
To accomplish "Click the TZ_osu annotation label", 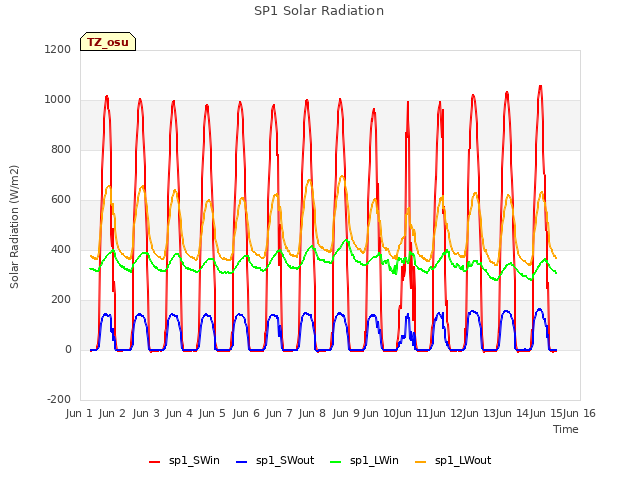I will click(108, 42).
